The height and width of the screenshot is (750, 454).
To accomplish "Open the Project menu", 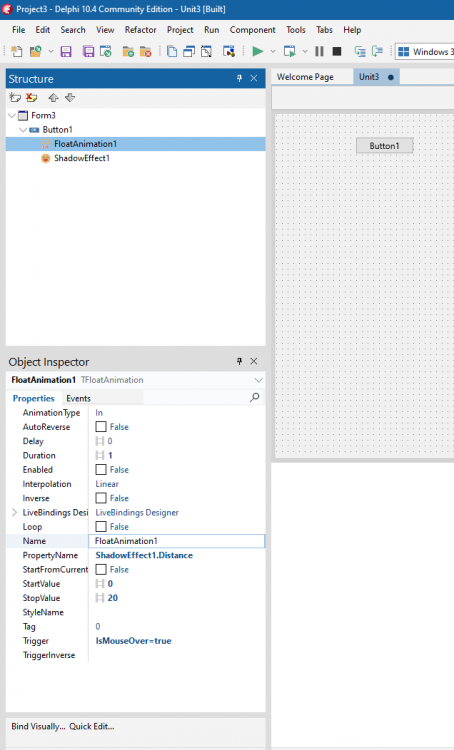I will coord(180,30).
